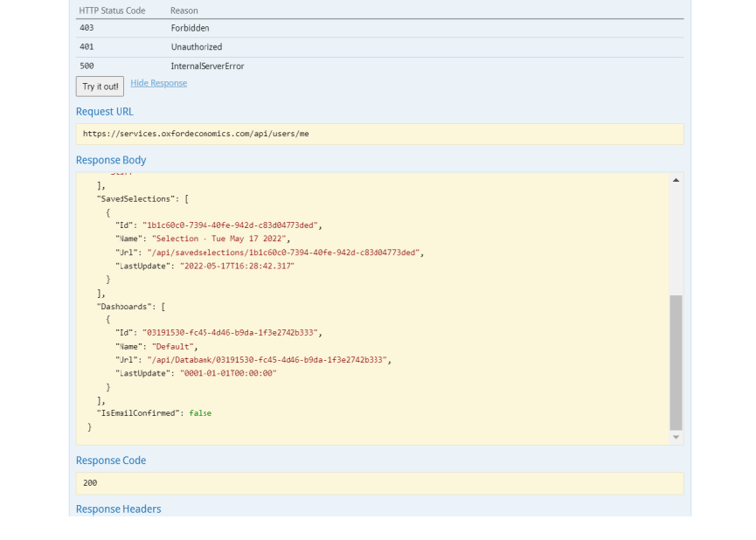The width and height of the screenshot is (756, 540).
Task: Select the Response Body heading
Action: (111, 160)
